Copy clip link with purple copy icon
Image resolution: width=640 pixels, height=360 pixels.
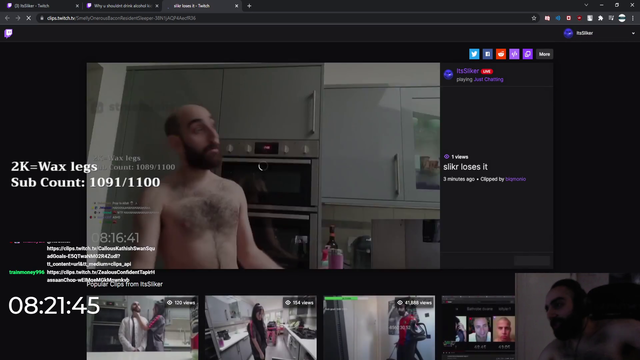[x=528, y=54]
